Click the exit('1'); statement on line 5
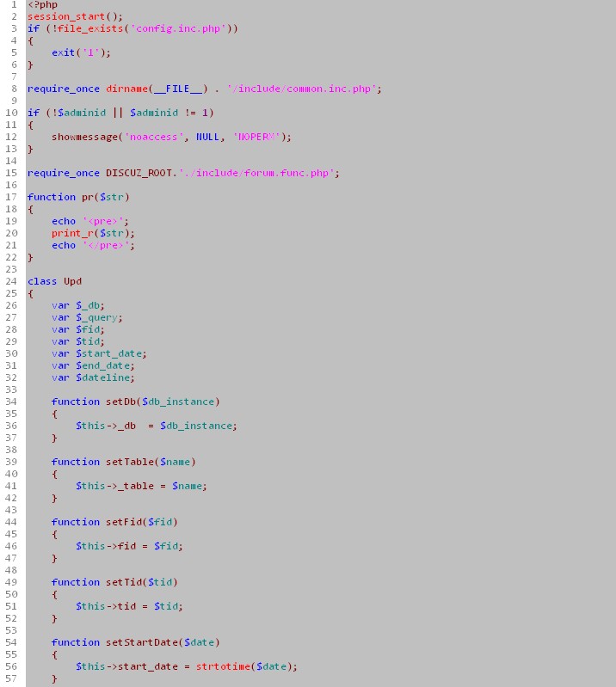 81,52
